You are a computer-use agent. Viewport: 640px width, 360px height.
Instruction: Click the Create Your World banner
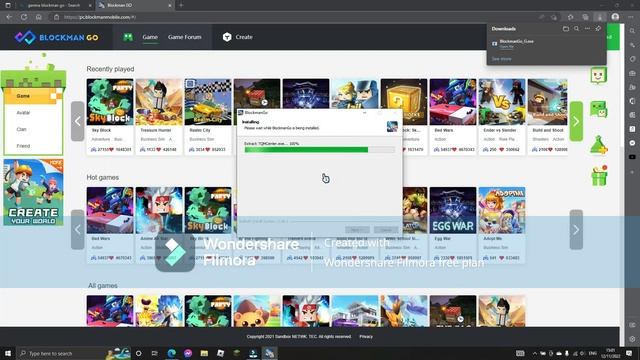point(33,192)
